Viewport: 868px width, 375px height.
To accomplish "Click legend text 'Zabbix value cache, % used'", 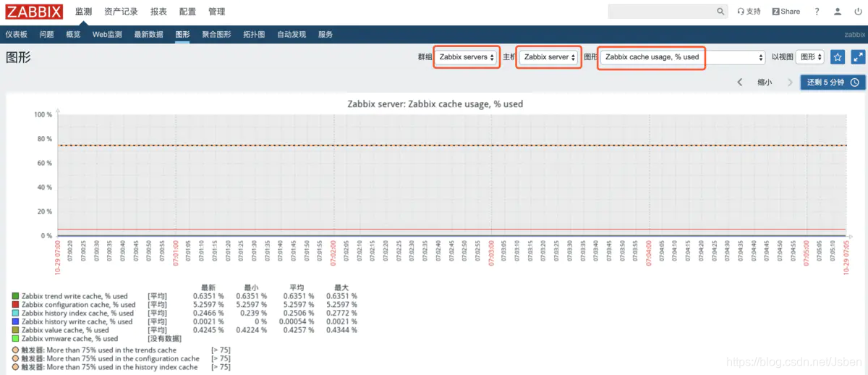I will click(x=65, y=330).
